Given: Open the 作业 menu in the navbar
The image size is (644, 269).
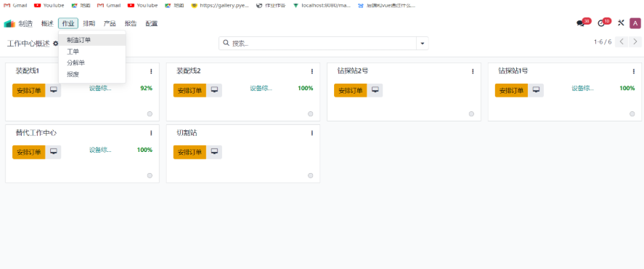Looking at the screenshot, I should coord(68,23).
